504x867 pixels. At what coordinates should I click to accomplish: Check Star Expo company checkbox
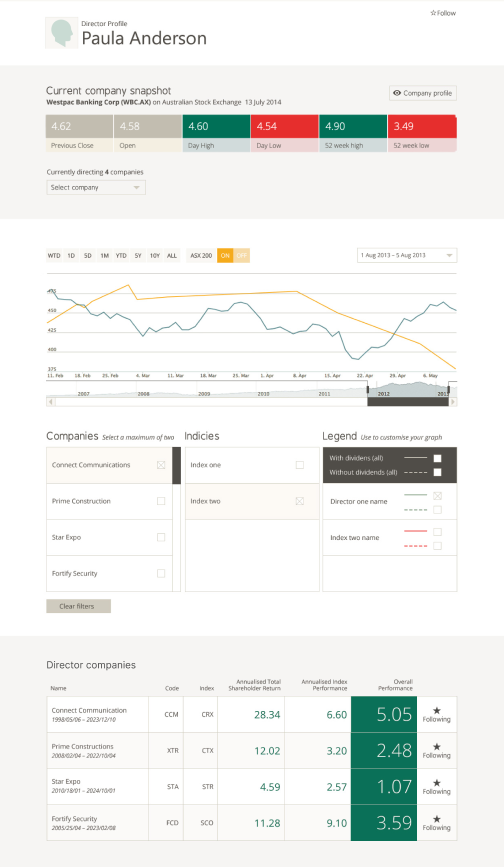(x=161, y=537)
